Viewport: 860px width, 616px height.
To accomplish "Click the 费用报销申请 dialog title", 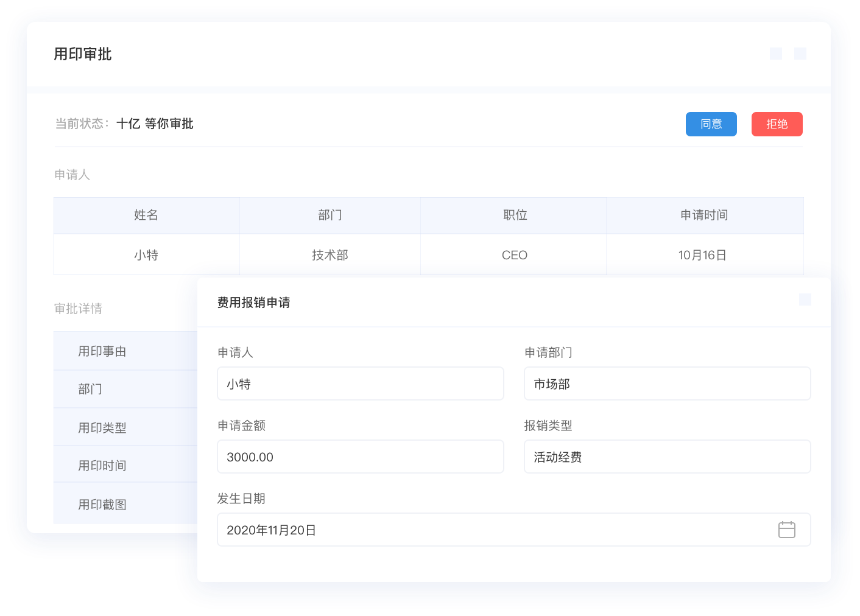I will [254, 303].
